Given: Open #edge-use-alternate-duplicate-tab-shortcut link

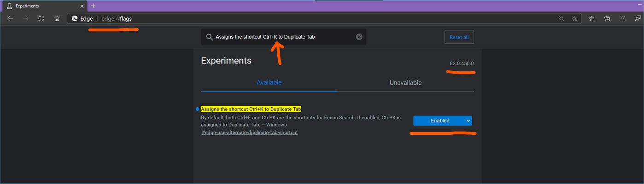Looking at the screenshot, I should (x=250, y=132).
